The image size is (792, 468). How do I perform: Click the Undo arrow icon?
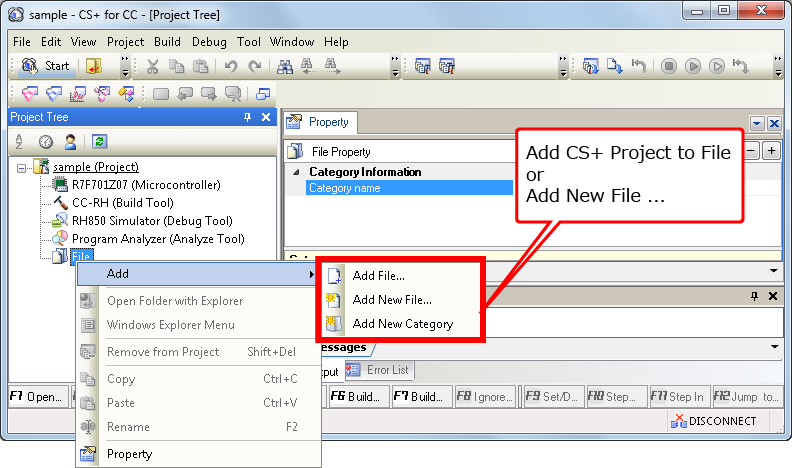click(x=231, y=66)
